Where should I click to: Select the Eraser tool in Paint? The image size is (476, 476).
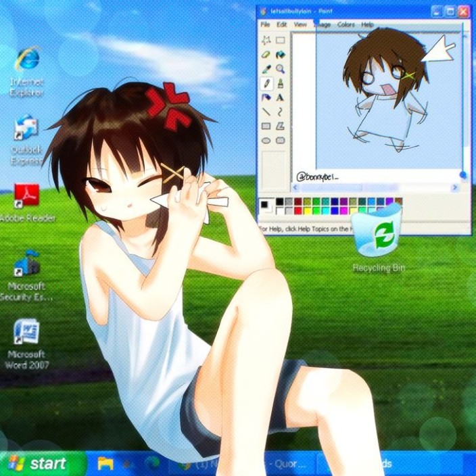[x=266, y=55]
